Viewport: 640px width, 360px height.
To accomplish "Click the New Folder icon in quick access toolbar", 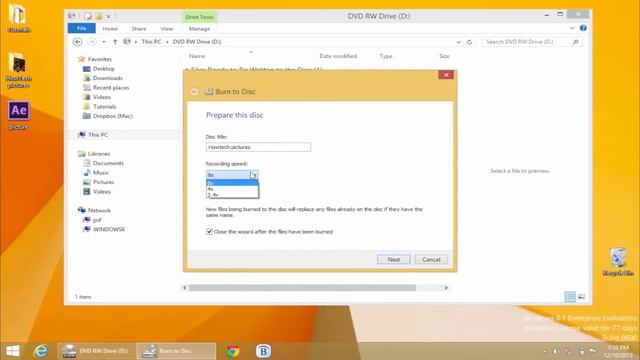I will tap(99, 16).
